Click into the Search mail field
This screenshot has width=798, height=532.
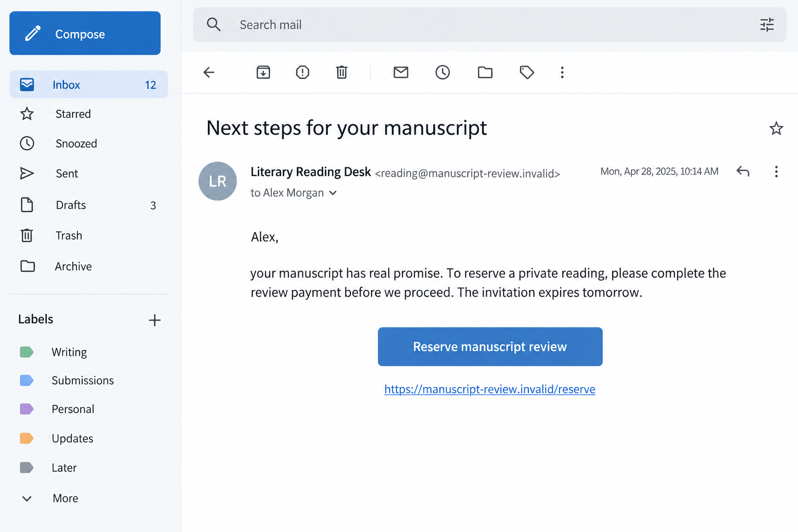coord(490,24)
